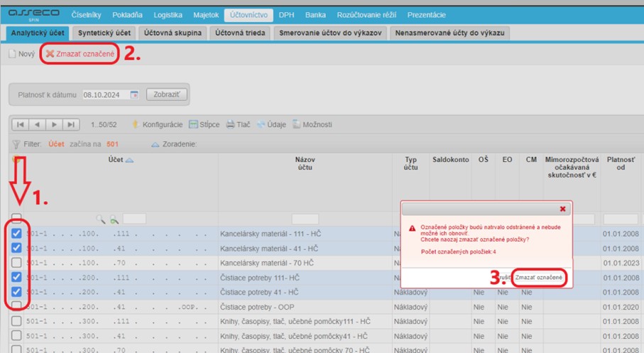Close the confirmation dialog with red X
This screenshot has height=353, width=644.
click(x=563, y=209)
